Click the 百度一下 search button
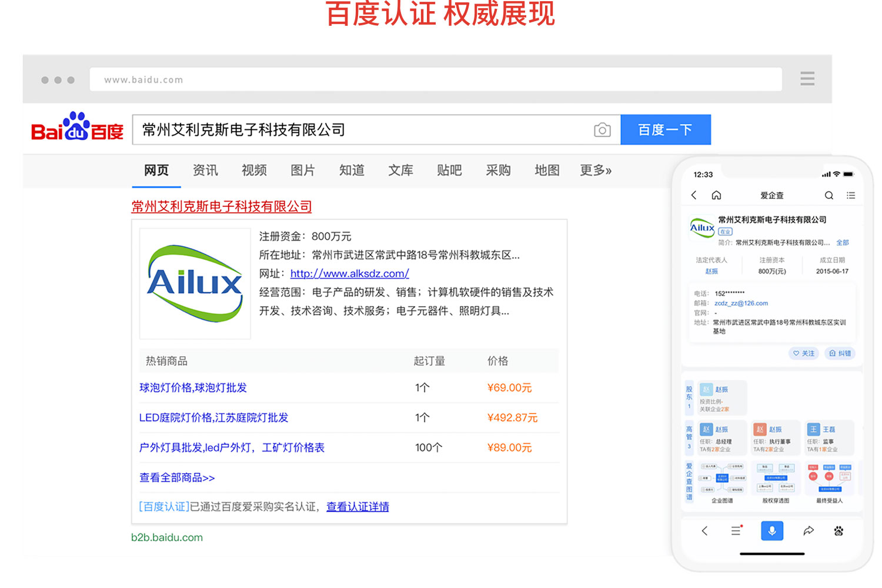This screenshot has width=882, height=588. [x=666, y=129]
